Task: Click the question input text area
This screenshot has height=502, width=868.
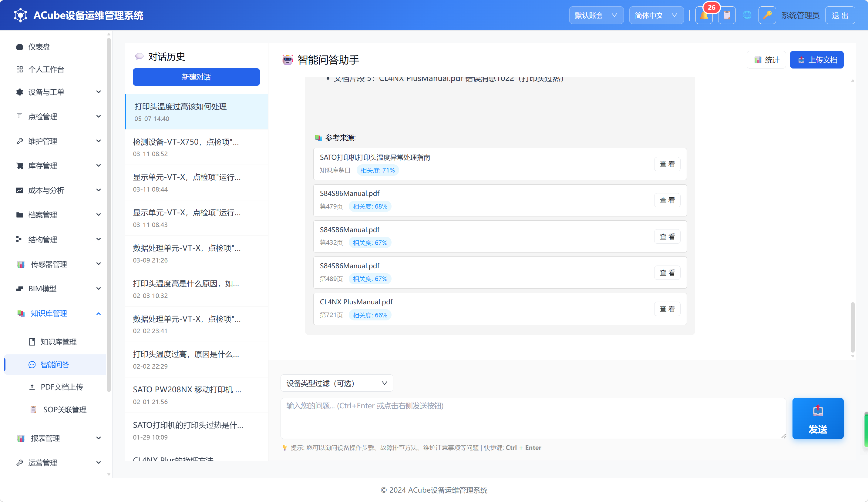Action: pos(533,419)
